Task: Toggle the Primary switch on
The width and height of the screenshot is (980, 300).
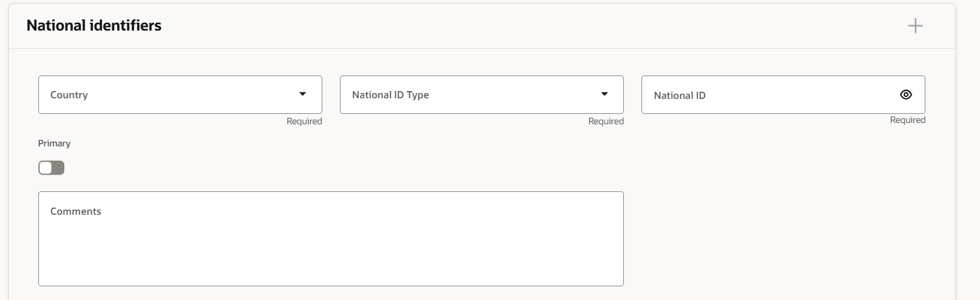Action: tap(51, 168)
